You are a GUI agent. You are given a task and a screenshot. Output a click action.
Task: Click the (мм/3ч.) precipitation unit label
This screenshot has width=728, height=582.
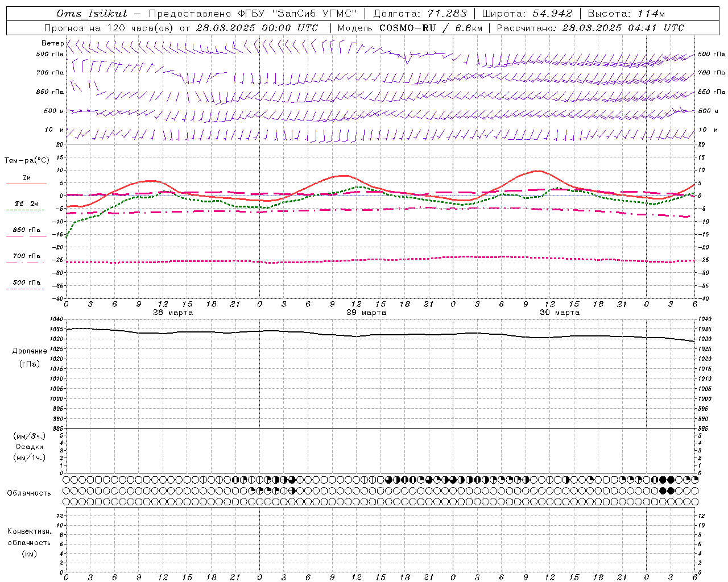pos(29,436)
